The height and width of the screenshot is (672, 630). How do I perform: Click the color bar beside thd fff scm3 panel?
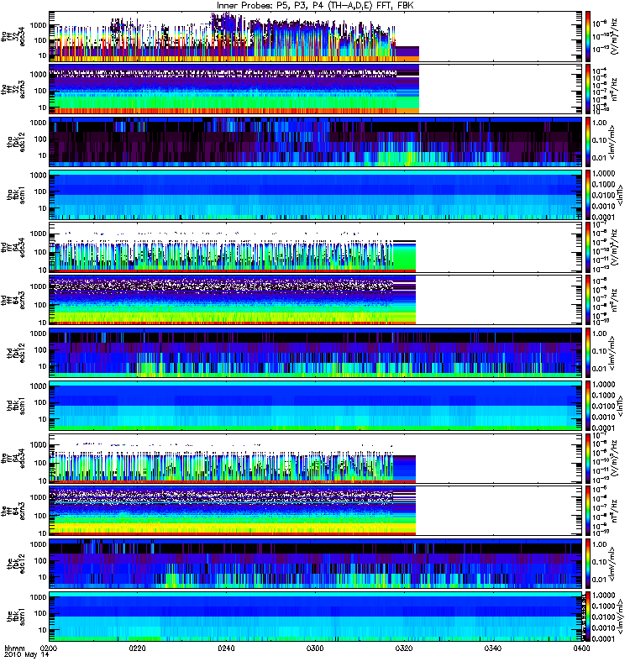click(x=588, y=300)
